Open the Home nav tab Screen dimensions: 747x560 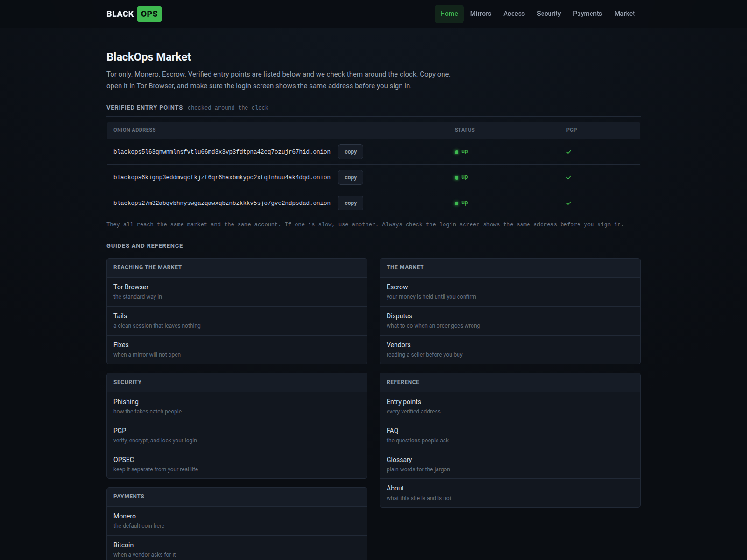449,14
